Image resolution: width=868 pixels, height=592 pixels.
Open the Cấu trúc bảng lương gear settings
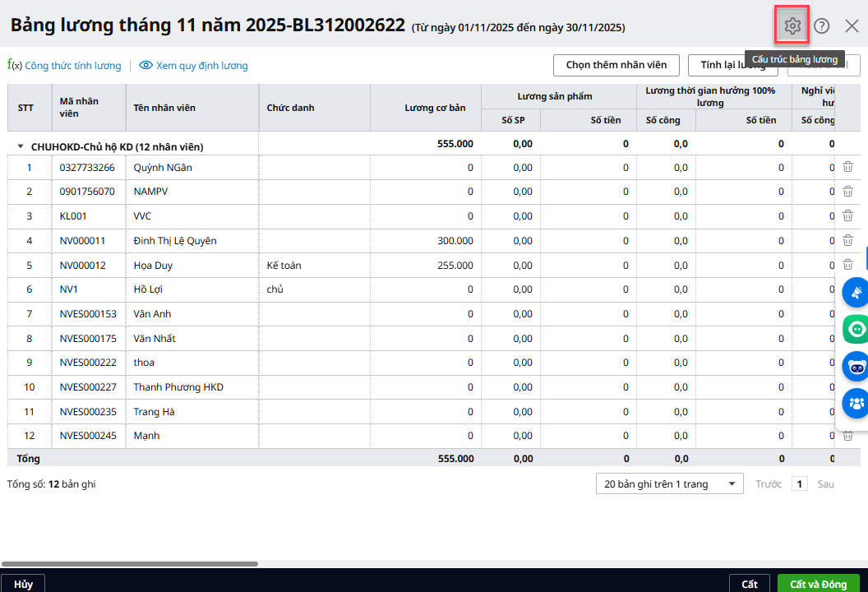point(792,26)
